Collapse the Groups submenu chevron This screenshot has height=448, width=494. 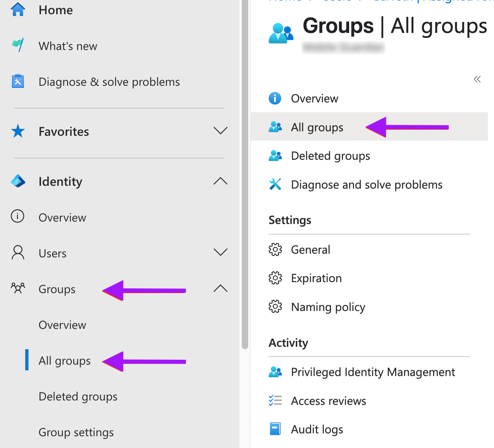(x=220, y=289)
